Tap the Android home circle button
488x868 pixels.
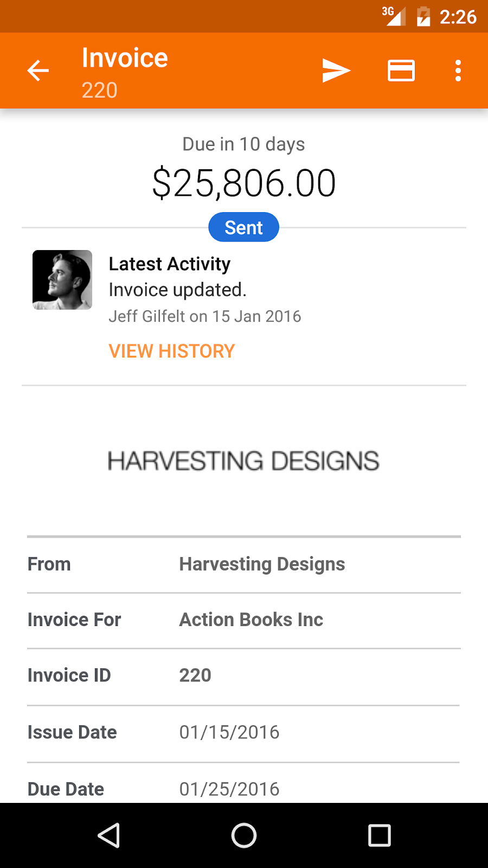(244, 835)
